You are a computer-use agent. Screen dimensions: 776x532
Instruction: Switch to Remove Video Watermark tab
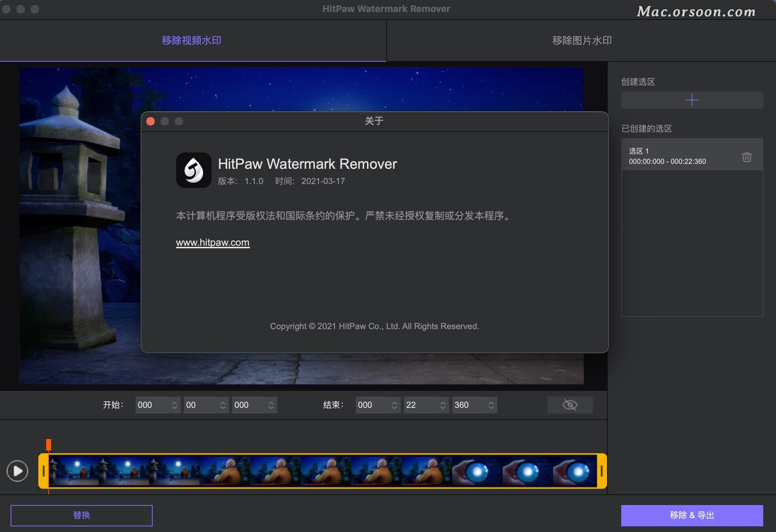(x=192, y=40)
